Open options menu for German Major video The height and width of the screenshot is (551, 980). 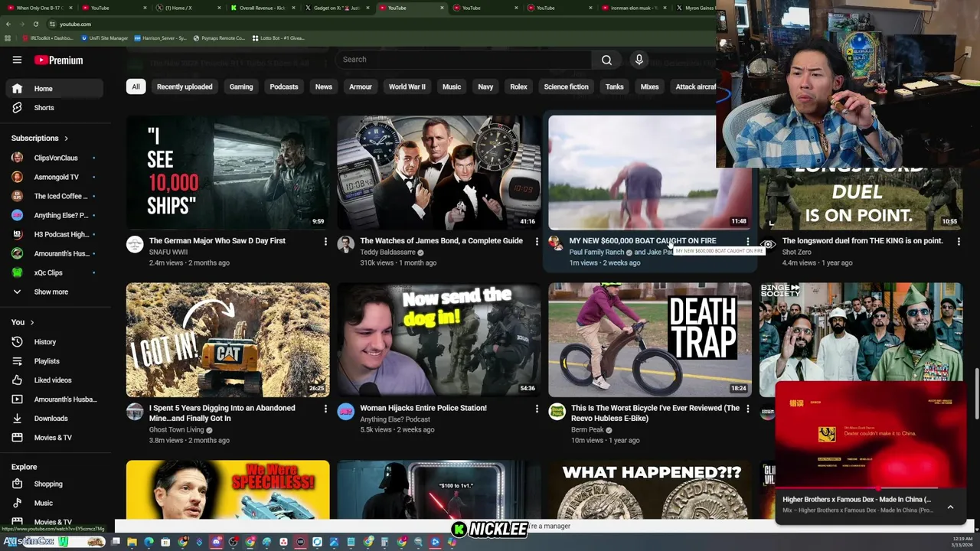325,242
